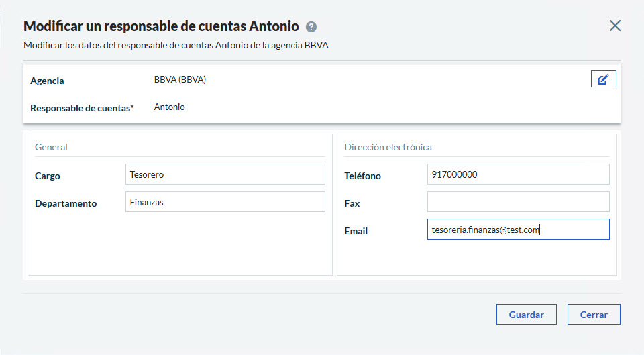
Task: Click the help question mark icon
Action: click(x=311, y=27)
